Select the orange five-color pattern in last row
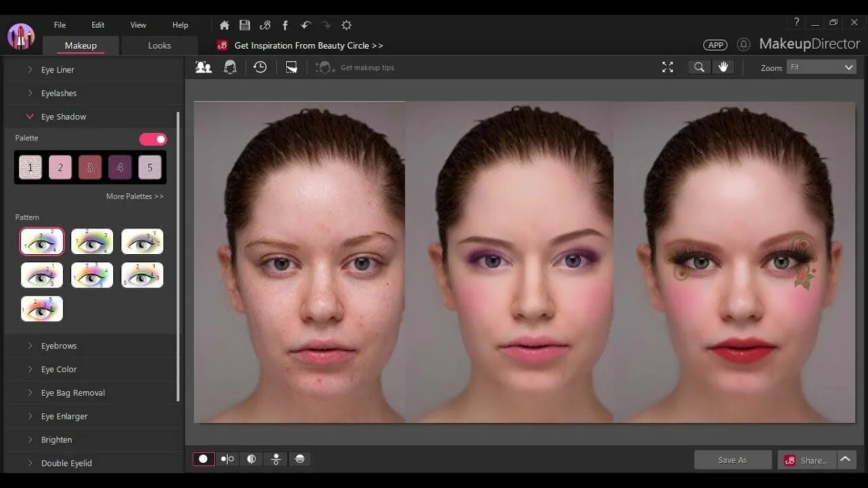Screen dimensions: 868x488 click(42, 308)
